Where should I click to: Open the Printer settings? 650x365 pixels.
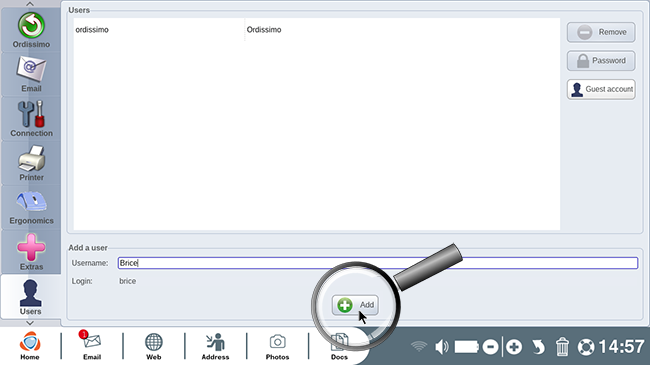[x=31, y=163]
